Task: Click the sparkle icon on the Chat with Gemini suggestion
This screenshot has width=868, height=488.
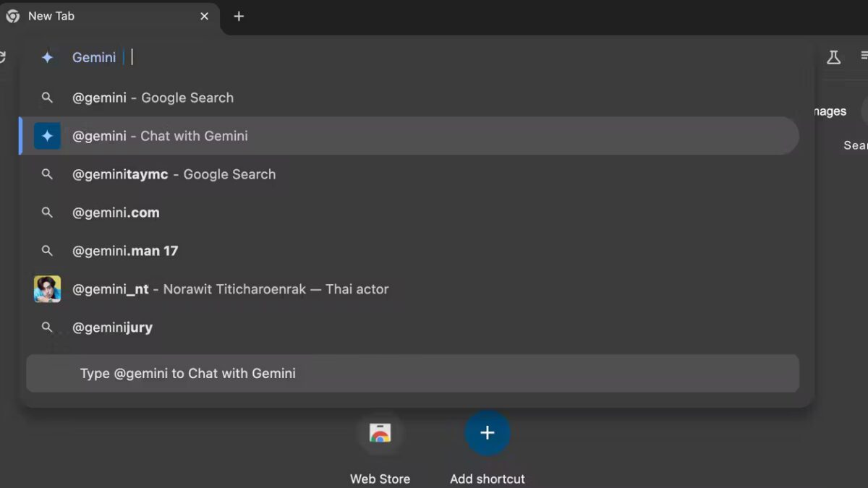Action: (x=47, y=135)
